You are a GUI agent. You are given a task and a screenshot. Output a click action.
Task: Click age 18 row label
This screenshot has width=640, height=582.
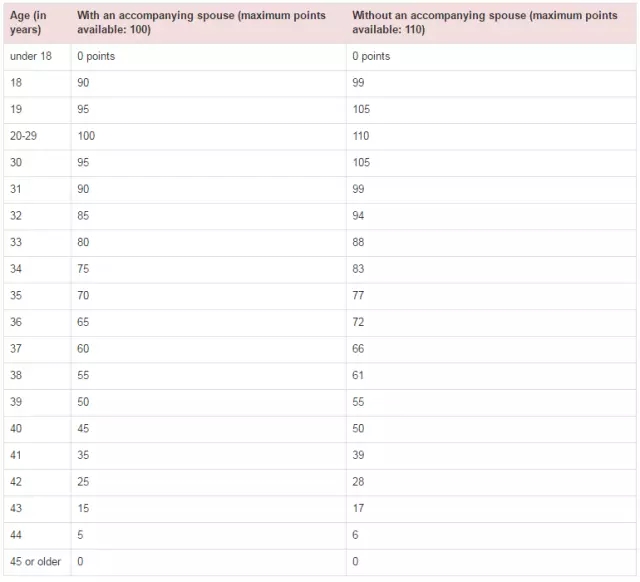coord(16,83)
